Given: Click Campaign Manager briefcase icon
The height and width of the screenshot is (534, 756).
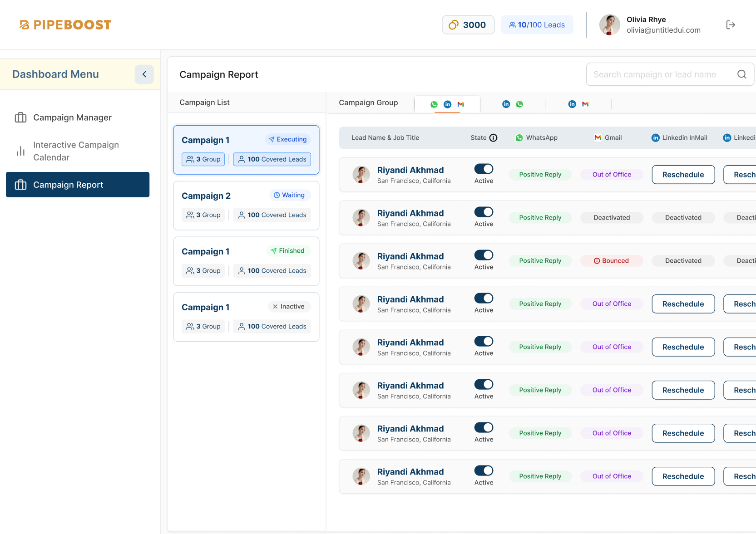Looking at the screenshot, I should (21, 118).
